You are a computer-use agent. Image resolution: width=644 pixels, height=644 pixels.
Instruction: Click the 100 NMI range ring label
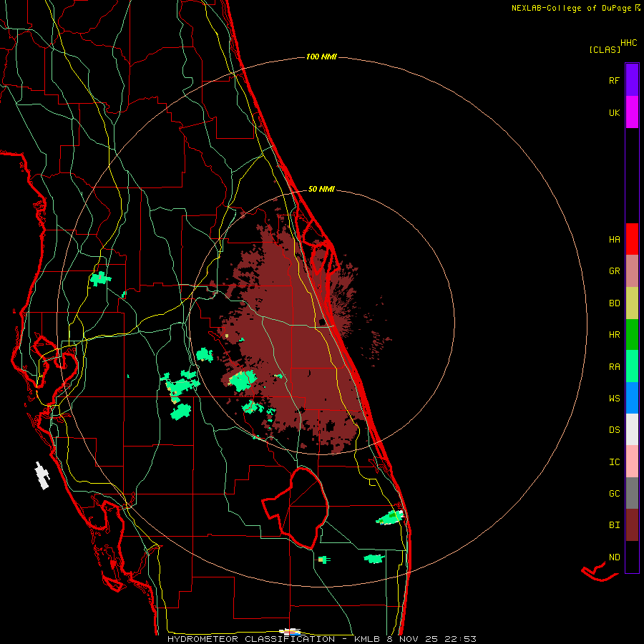321,57
